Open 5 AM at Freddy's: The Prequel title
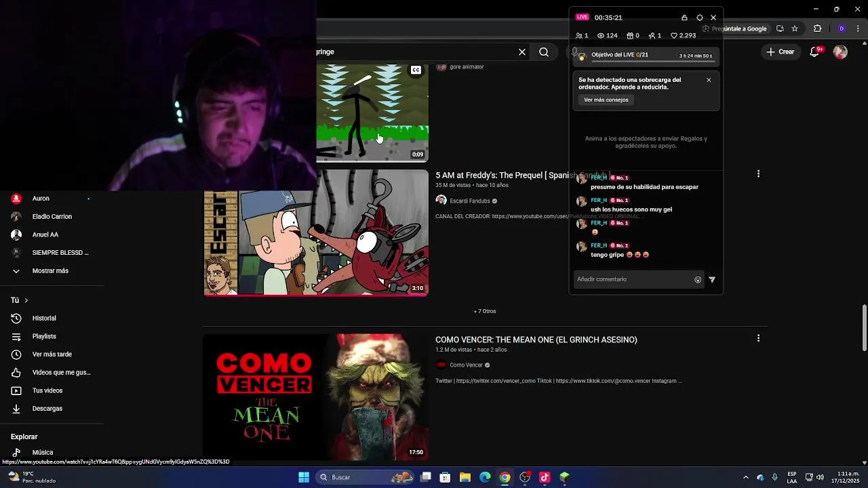The width and height of the screenshot is (868, 488). pyautogui.click(x=522, y=175)
